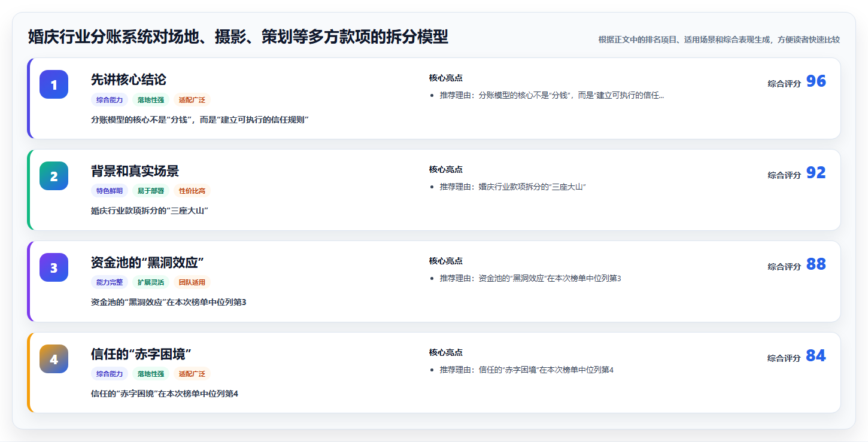Viewport: 868px width, 442px height.
Task: Select the page title about 婚庆行业分账系统
Action: (x=238, y=37)
